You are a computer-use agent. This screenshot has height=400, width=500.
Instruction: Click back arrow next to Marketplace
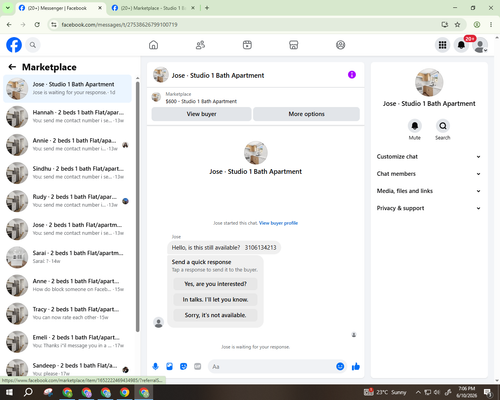12,67
